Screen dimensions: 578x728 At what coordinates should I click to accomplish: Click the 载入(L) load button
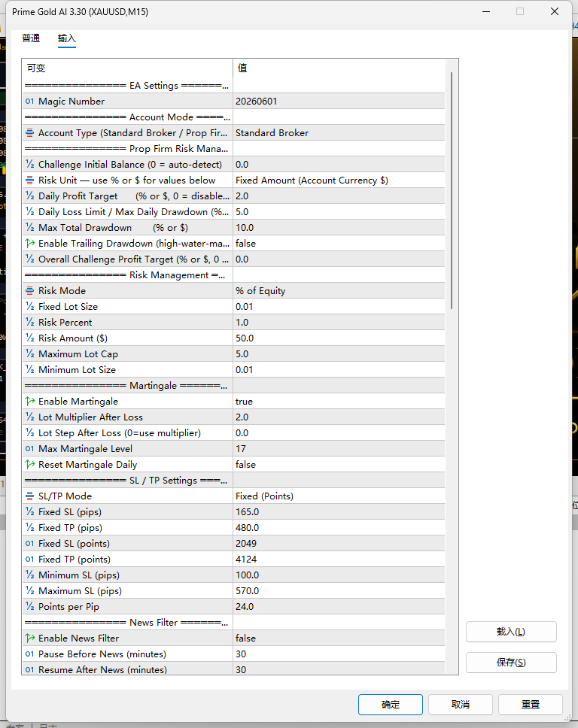511,632
